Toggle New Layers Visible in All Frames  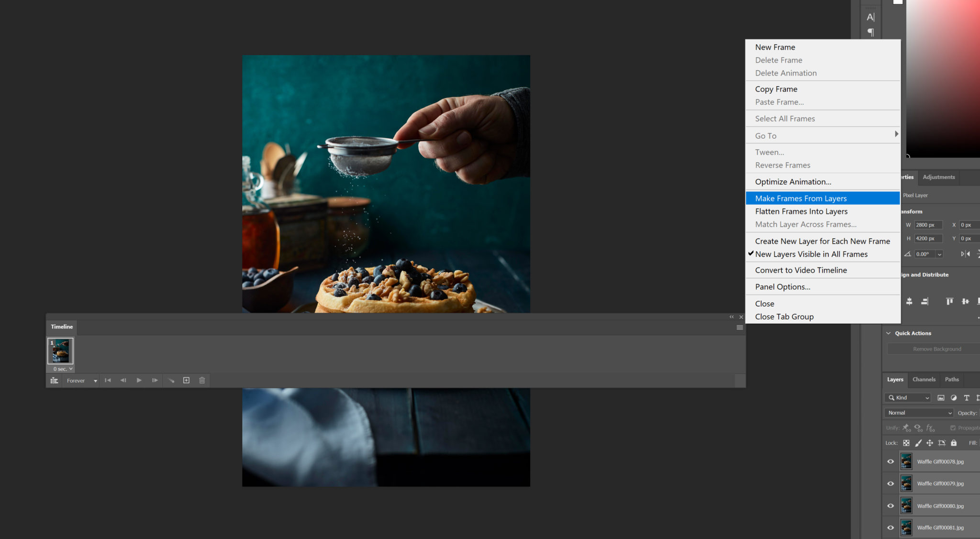pos(823,254)
